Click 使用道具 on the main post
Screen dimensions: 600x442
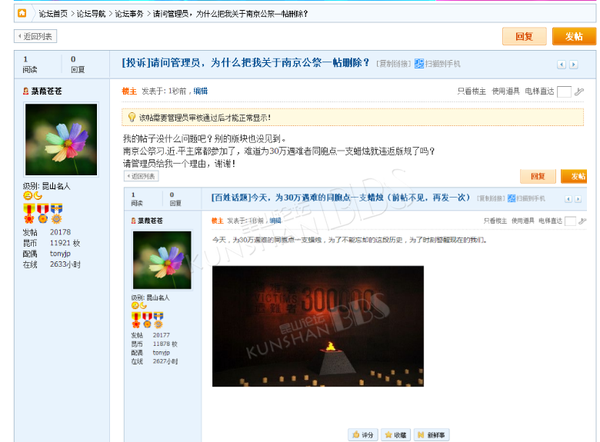[506, 91]
